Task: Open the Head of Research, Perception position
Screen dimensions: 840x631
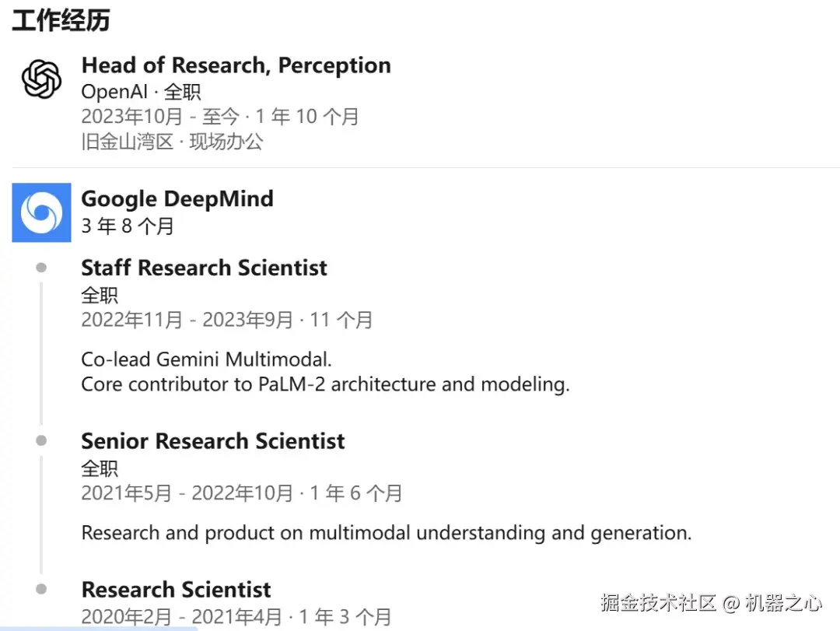Action: click(x=236, y=65)
